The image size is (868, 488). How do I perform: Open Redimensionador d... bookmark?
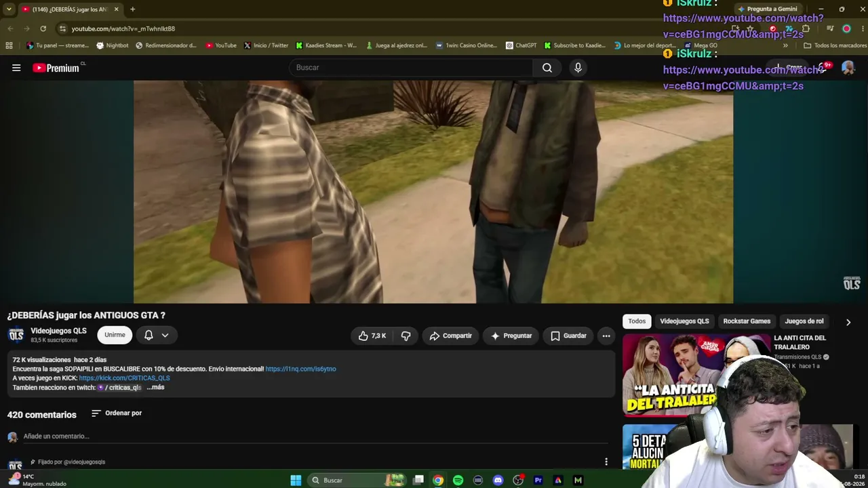(166, 45)
